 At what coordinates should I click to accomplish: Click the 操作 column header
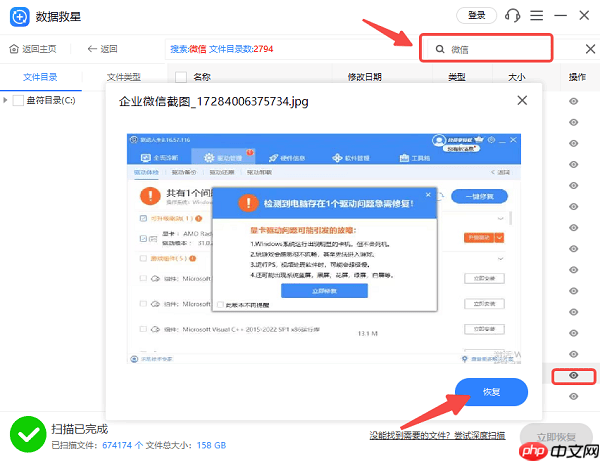point(577,77)
